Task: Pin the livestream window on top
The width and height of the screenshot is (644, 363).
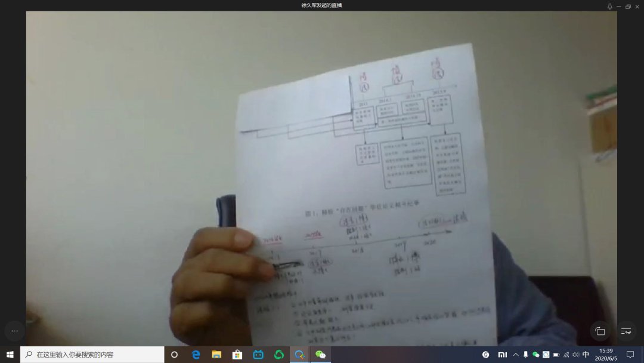Action: click(609, 6)
